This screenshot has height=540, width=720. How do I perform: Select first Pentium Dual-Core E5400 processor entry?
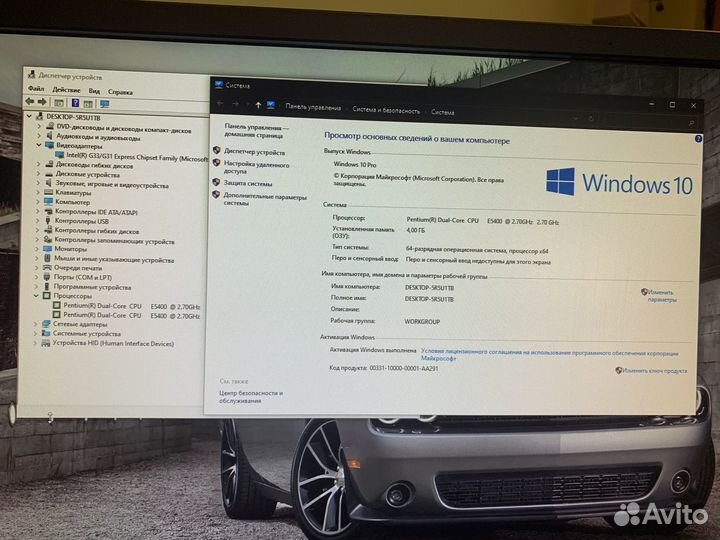coord(131,306)
